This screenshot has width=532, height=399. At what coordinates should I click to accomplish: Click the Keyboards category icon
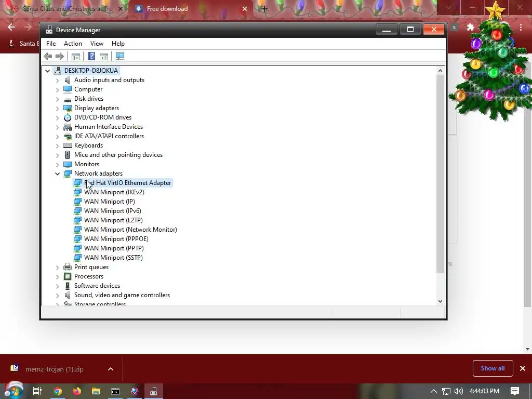pos(68,145)
